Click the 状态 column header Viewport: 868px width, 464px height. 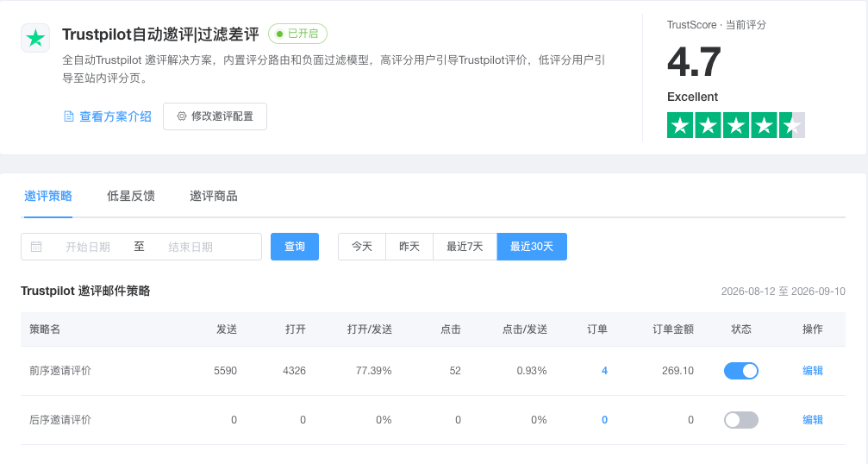(x=741, y=329)
